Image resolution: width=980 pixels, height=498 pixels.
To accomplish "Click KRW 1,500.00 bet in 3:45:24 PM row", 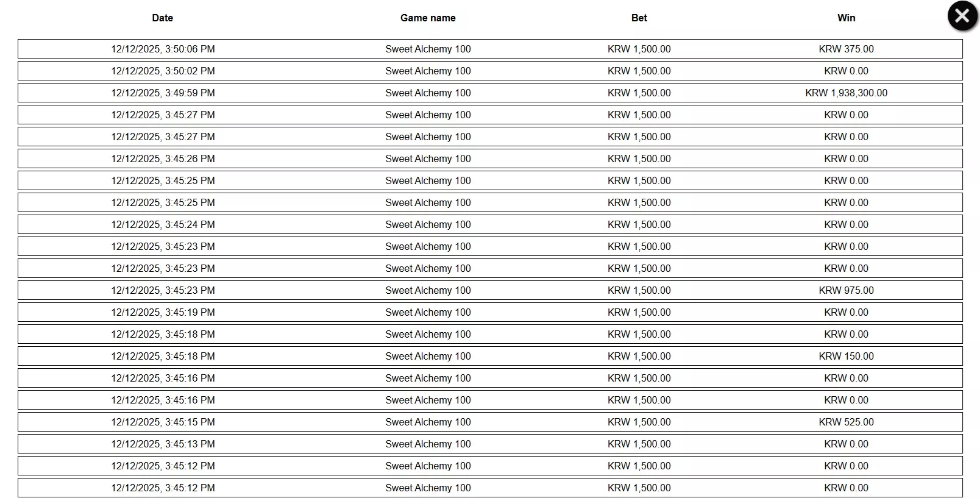I will [x=639, y=224].
